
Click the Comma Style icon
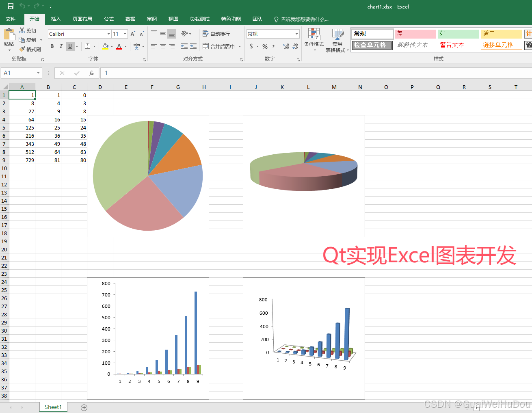tap(274, 46)
